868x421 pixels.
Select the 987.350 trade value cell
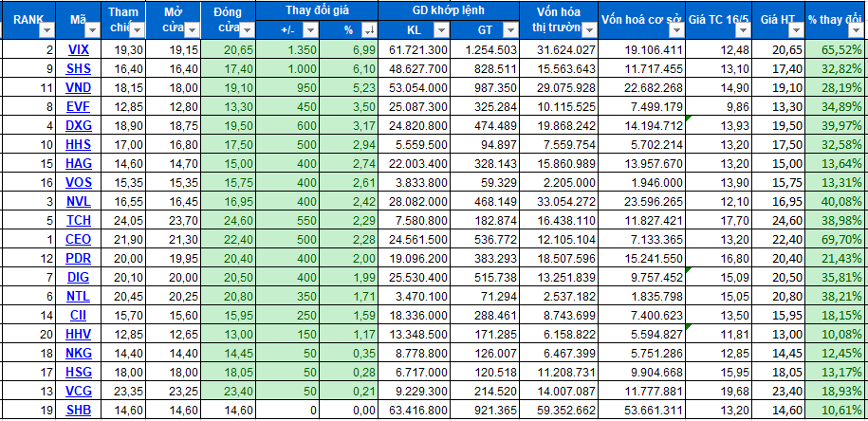click(x=485, y=87)
